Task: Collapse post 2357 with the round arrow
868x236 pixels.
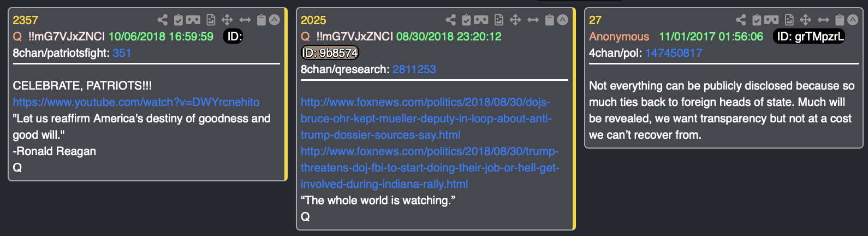Action: click(275, 20)
